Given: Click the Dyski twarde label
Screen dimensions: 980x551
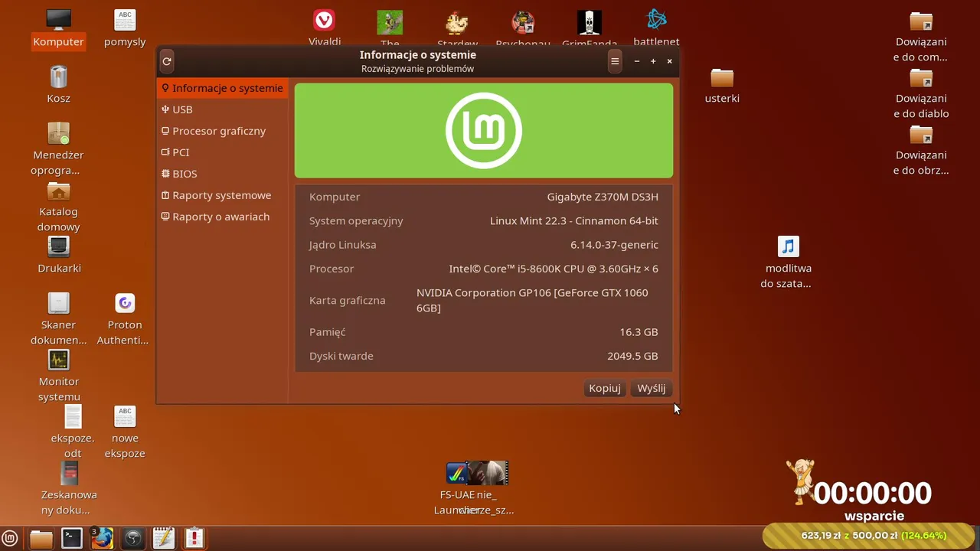Looking at the screenshot, I should pos(341,356).
